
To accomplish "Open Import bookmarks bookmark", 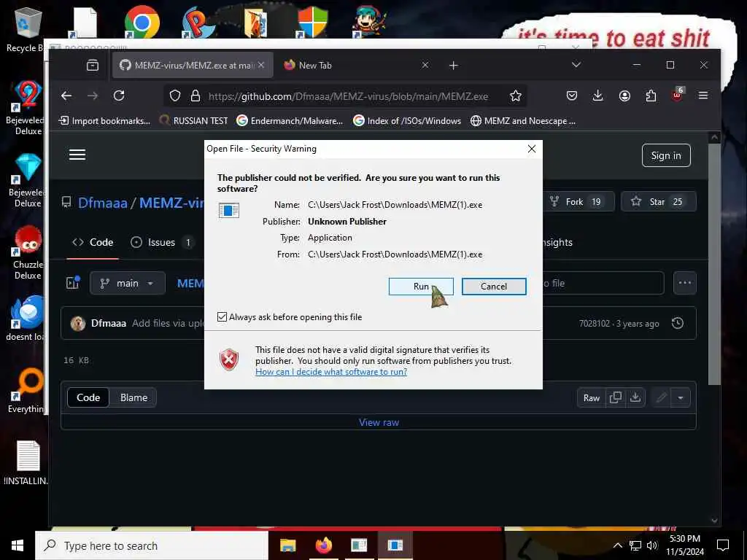I will click(x=104, y=121).
